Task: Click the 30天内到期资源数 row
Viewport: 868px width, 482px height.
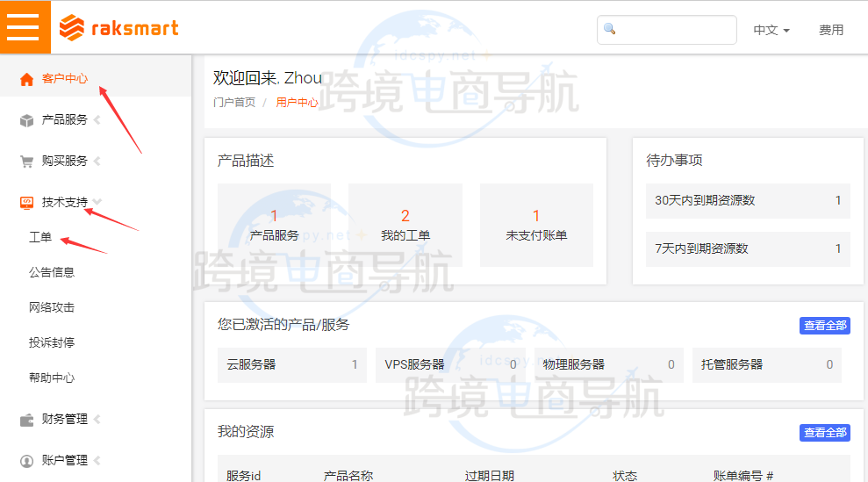Action: click(x=748, y=200)
